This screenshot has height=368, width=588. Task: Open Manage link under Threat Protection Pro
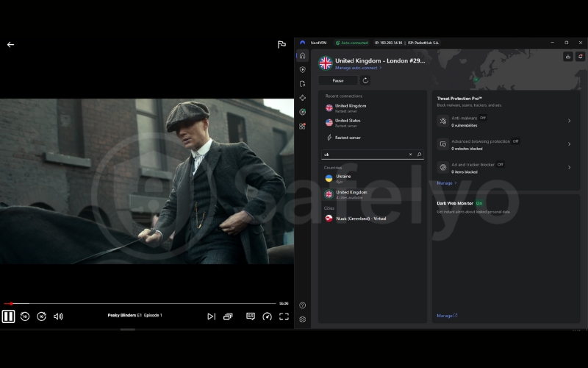pos(447,183)
